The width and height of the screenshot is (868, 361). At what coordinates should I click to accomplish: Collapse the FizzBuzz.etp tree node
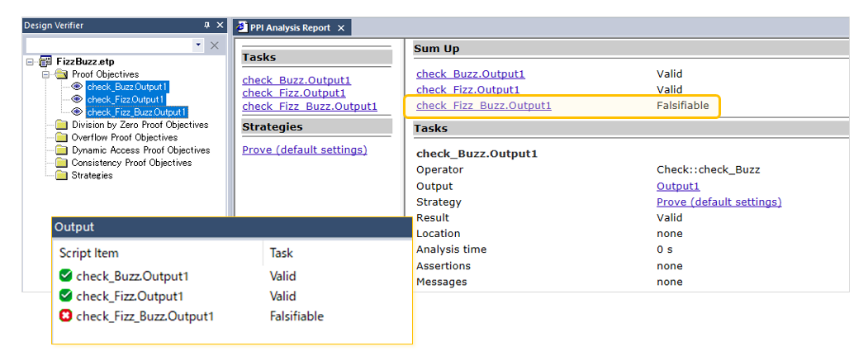pos(30,62)
